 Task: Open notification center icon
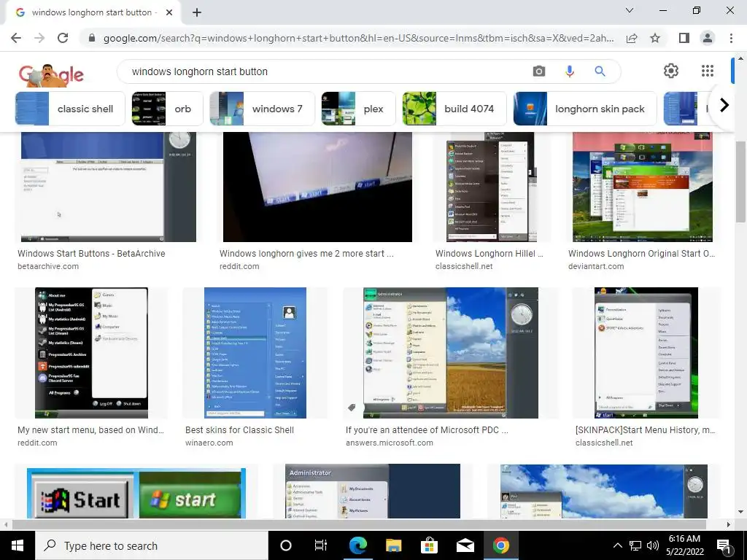pos(724,546)
